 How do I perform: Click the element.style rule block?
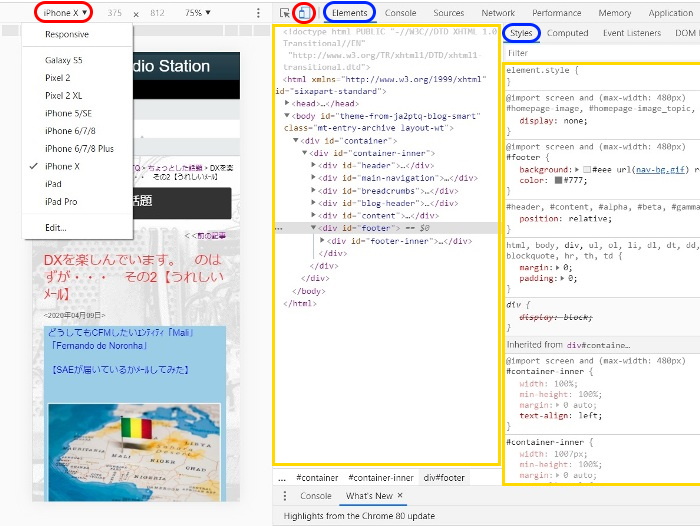[603, 76]
